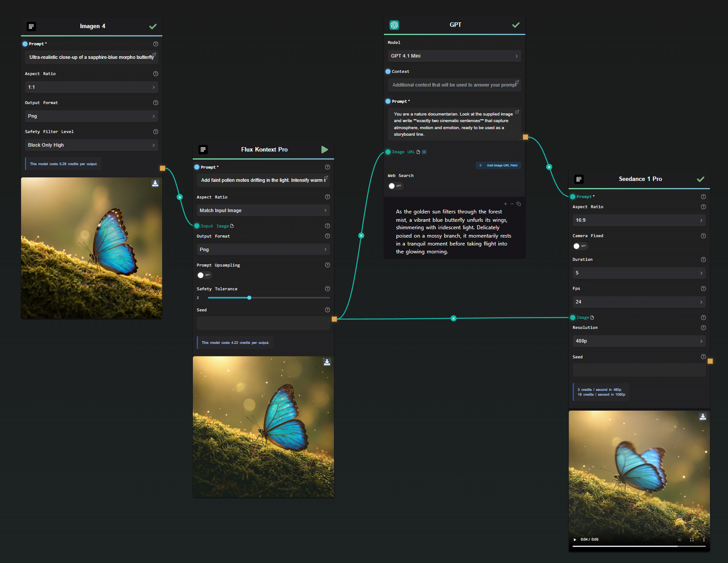Screen dimensions: 728x563
Task: Open the 480p Resolution dropdown on Seedance
Action: (x=638, y=341)
